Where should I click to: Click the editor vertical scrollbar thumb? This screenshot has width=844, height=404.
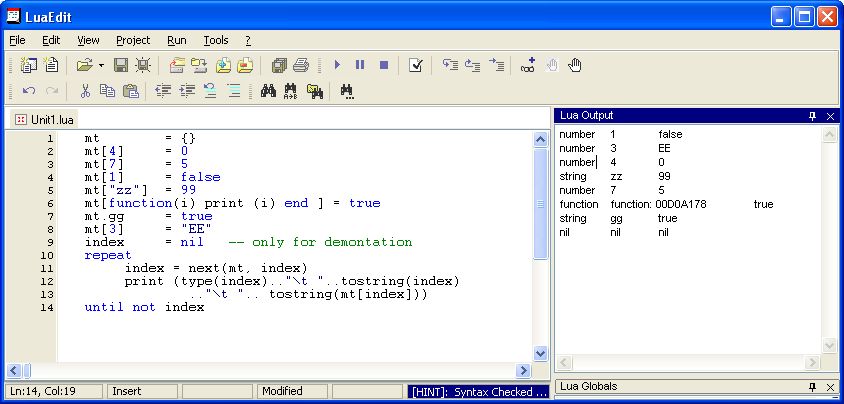click(x=540, y=204)
